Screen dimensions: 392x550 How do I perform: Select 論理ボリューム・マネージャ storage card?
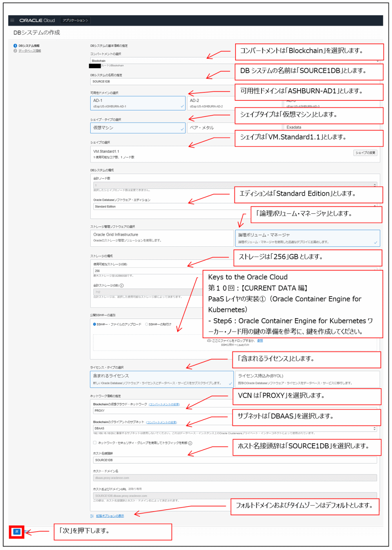coord(308,238)
